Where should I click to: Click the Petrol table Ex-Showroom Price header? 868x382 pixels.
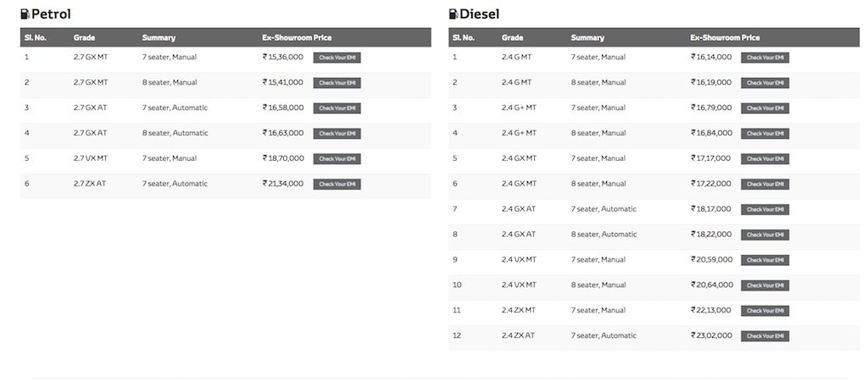click(x=297, y=38)
